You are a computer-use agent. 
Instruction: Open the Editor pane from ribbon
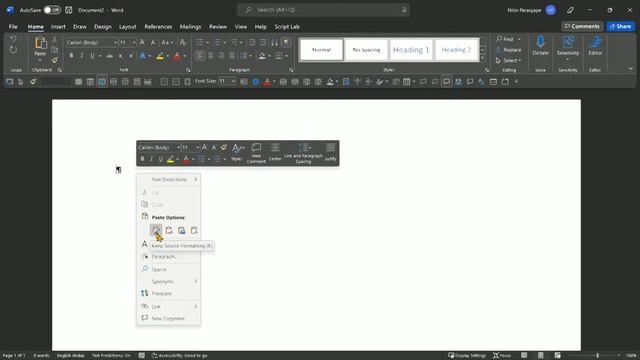[595, 46]
